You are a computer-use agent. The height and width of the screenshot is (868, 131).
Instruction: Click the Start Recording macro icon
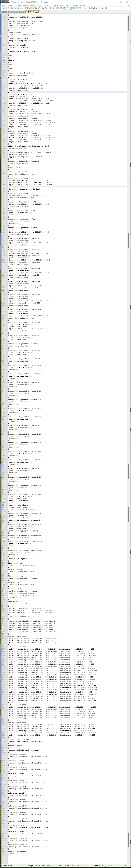[x=93, y=8]
